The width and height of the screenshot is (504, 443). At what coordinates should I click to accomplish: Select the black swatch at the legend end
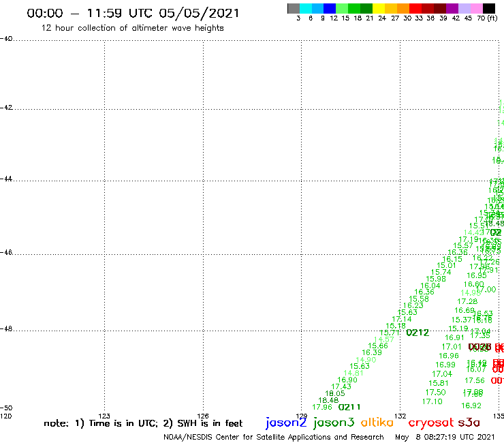pos(489,8)
